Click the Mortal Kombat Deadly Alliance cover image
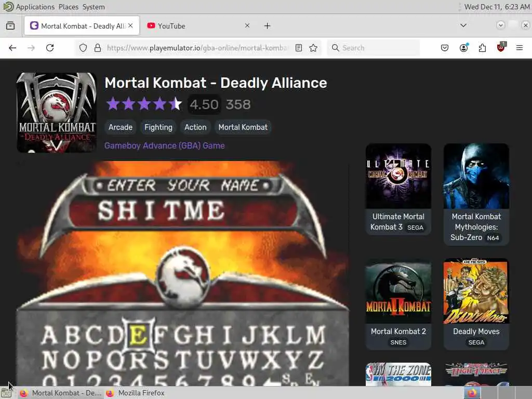532x399 pixels. pos(57,113)
